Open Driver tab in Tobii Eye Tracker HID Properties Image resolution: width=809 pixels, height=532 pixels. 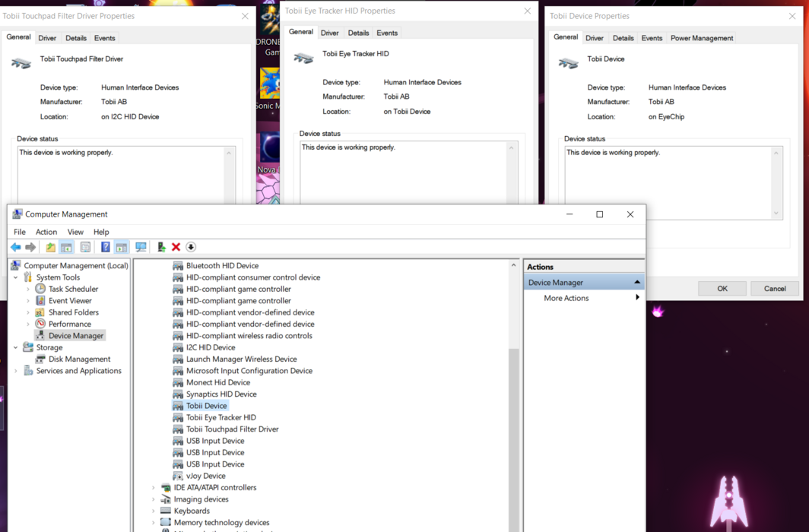(330, 33)
